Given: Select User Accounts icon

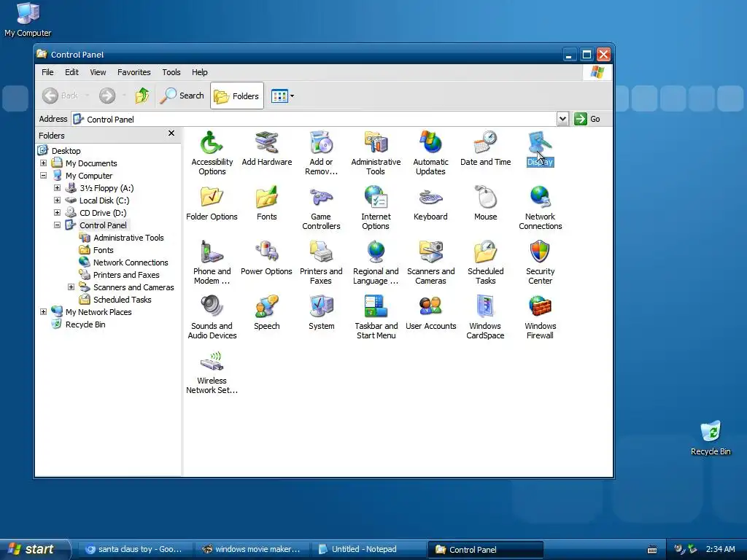Looking at the screenshot, I should click(430, 313).
